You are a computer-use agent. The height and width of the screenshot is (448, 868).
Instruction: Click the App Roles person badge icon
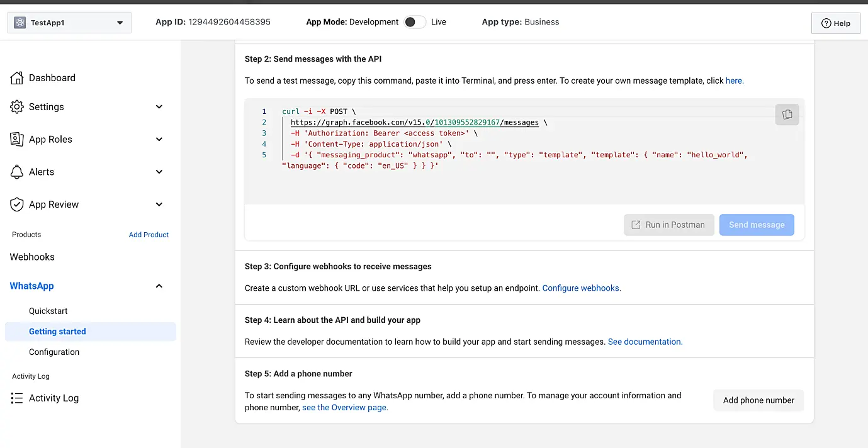(17, 140)
